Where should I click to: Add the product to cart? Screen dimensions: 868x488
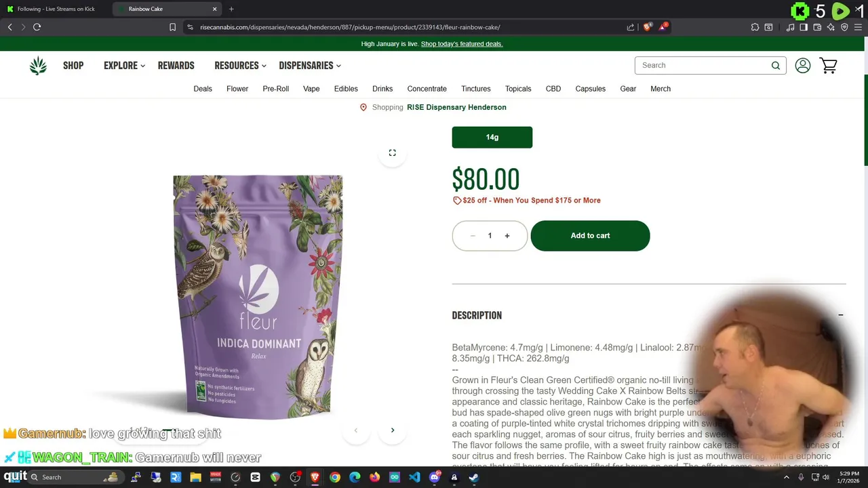pyautogui.click(x=590, y=236)
